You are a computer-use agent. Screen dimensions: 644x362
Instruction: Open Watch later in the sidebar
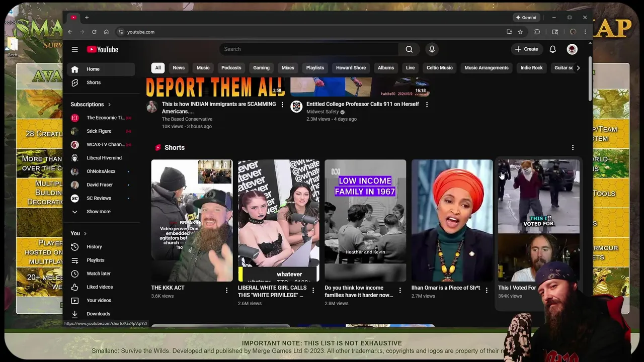point(101,274)
